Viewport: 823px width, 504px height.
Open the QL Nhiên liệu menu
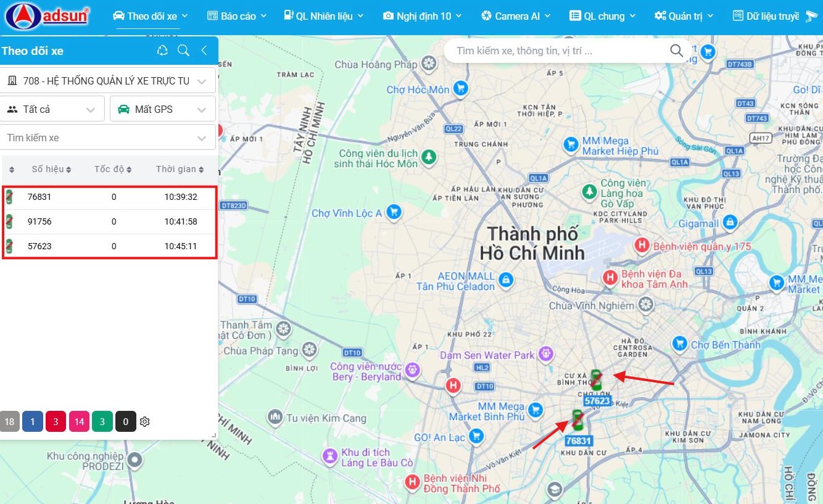pyautogui.click(x=324, y=16)
